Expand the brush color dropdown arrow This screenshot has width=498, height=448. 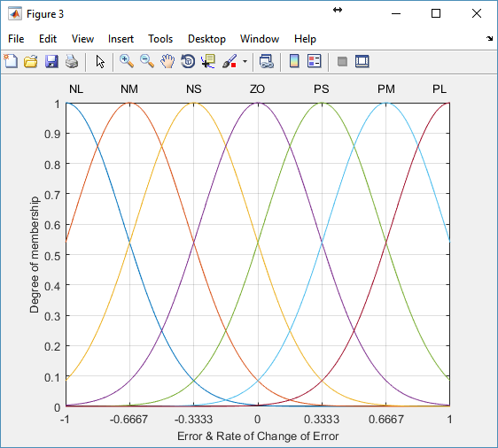pos(245,61)
